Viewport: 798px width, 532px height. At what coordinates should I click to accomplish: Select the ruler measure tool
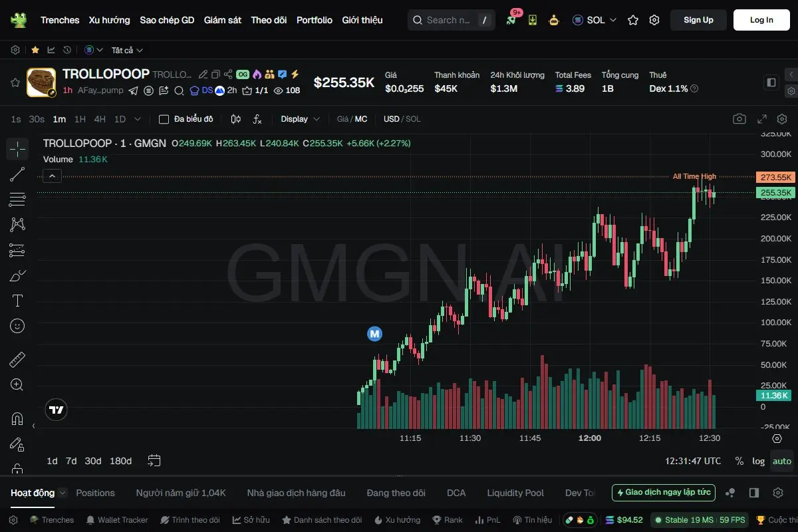point(17,360)
